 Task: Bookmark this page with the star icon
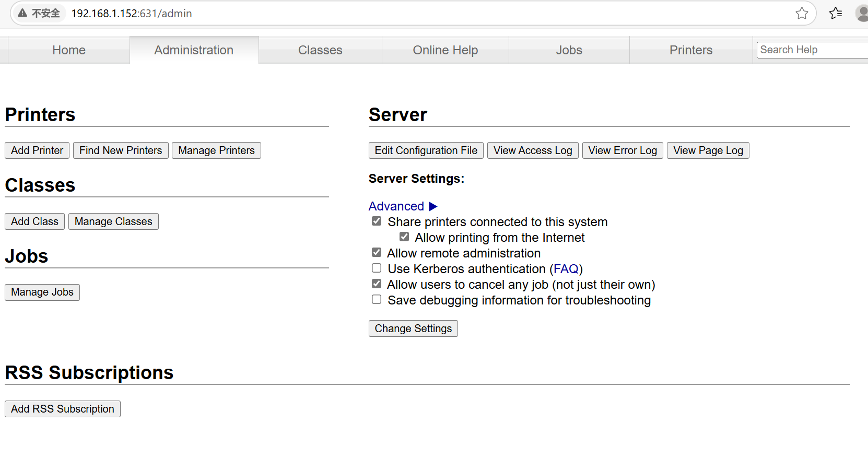coord(802,14)
